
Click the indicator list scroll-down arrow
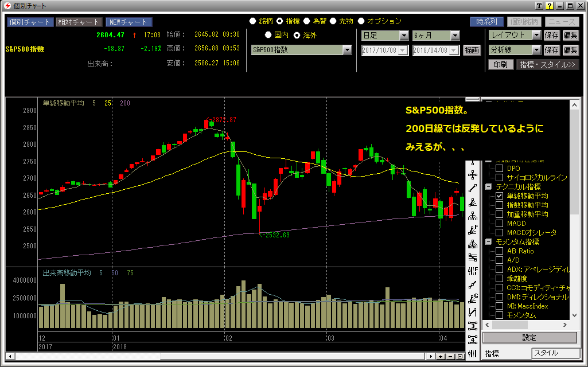point(574,315)
